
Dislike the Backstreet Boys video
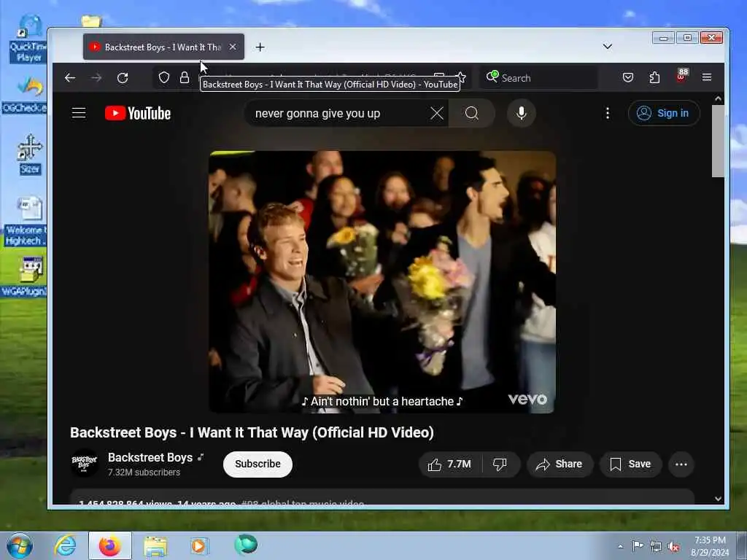500,464
